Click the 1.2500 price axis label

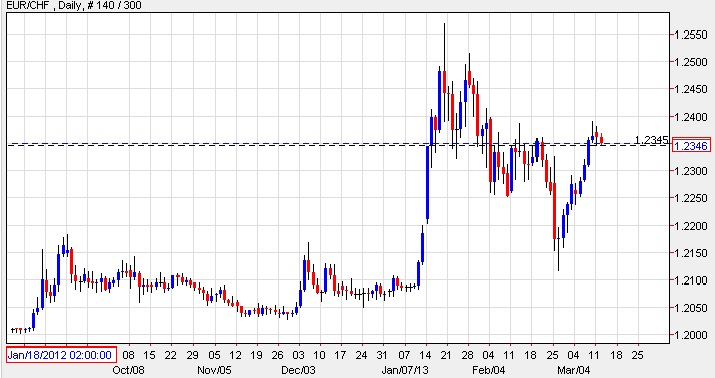691,62
